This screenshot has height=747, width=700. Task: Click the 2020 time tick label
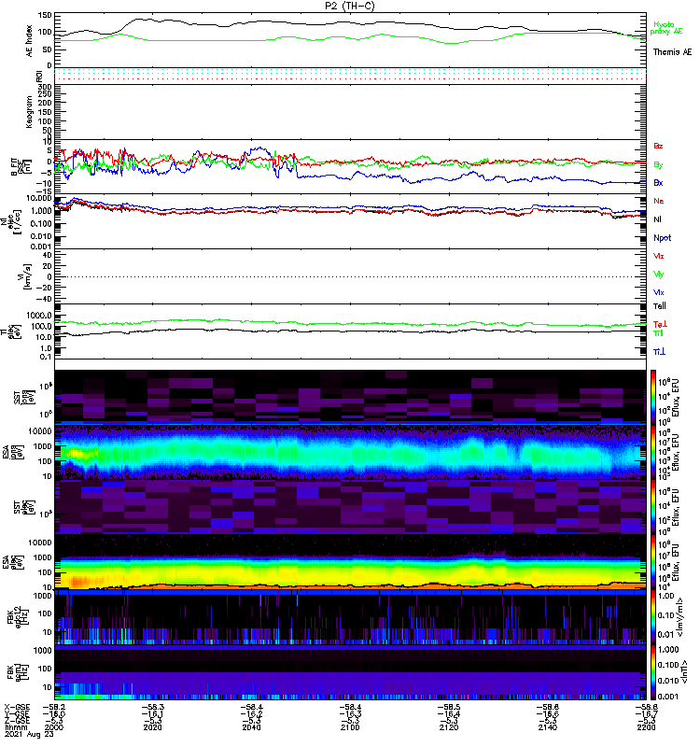pos(152,727)
